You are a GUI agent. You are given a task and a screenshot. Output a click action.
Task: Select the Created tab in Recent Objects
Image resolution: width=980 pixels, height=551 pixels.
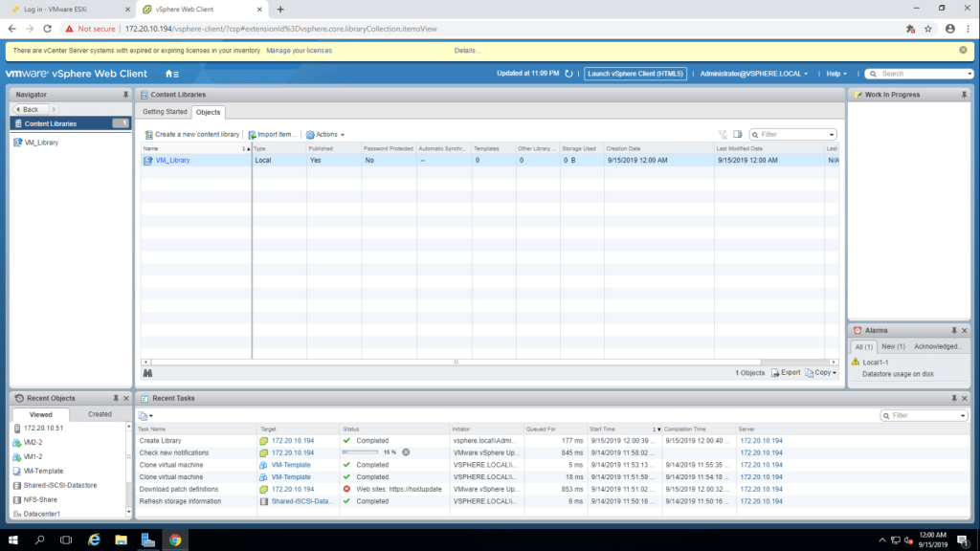[100, 414]
